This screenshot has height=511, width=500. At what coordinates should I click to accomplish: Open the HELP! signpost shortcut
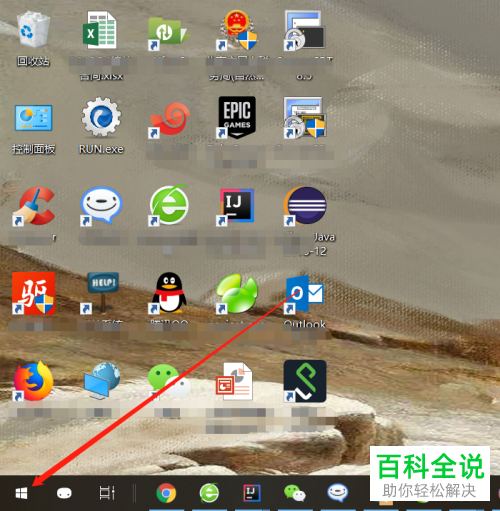[101, 293]
